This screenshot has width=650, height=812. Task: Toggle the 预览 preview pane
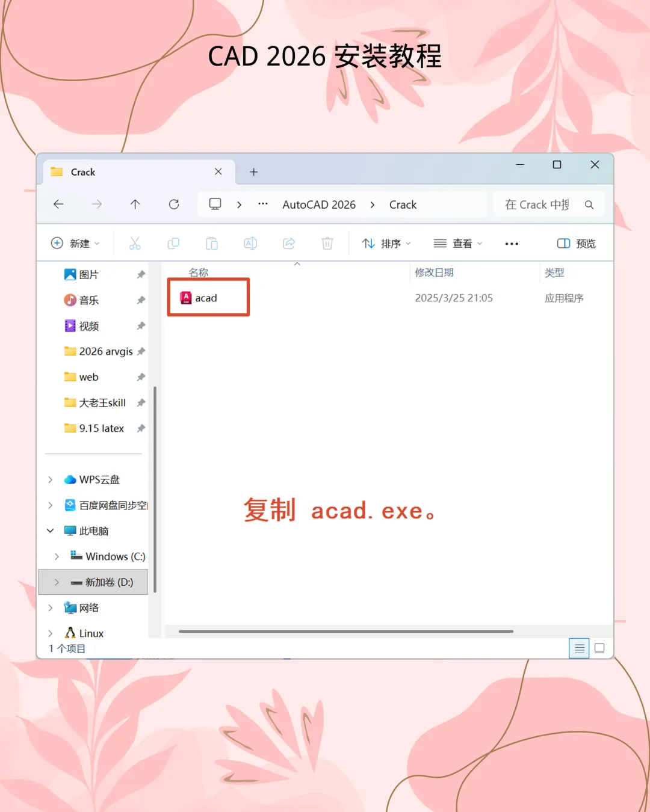point(577,244)
